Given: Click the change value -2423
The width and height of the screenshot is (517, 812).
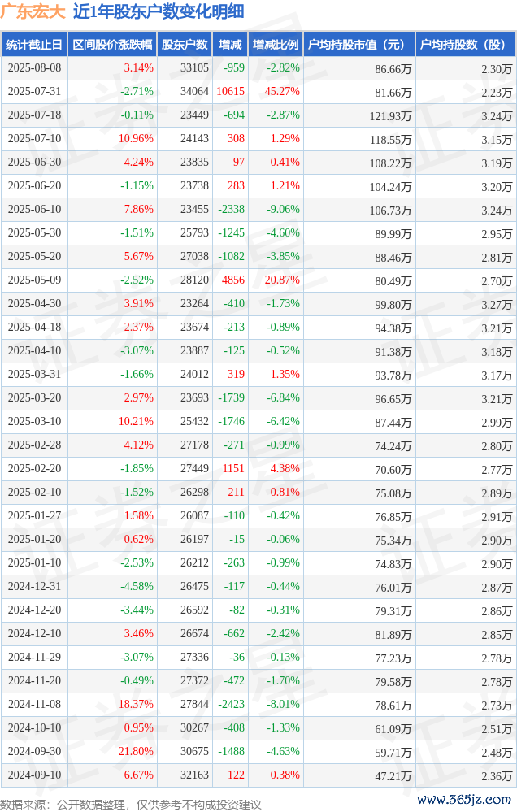Looking at the screenshot, I should tap(231, 704).
